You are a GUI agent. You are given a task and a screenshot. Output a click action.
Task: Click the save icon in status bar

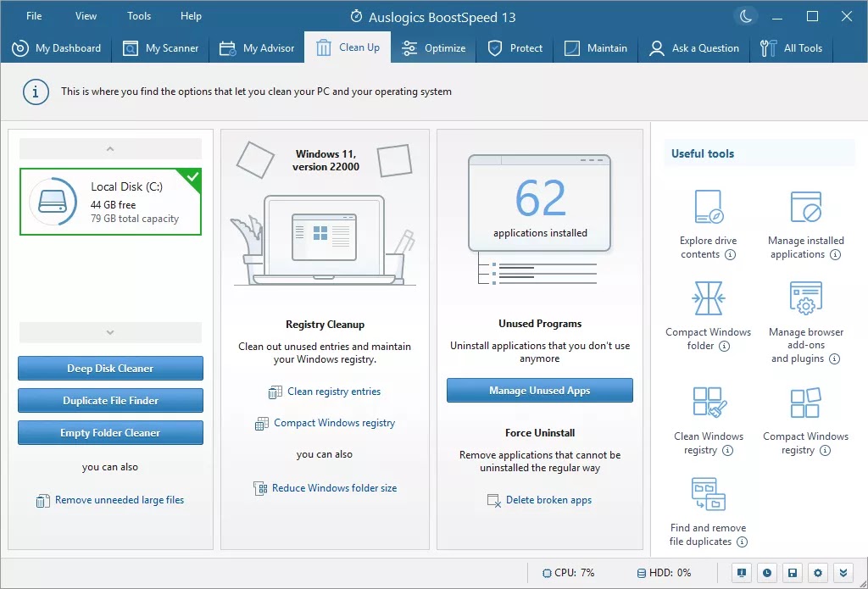[792, 572]
